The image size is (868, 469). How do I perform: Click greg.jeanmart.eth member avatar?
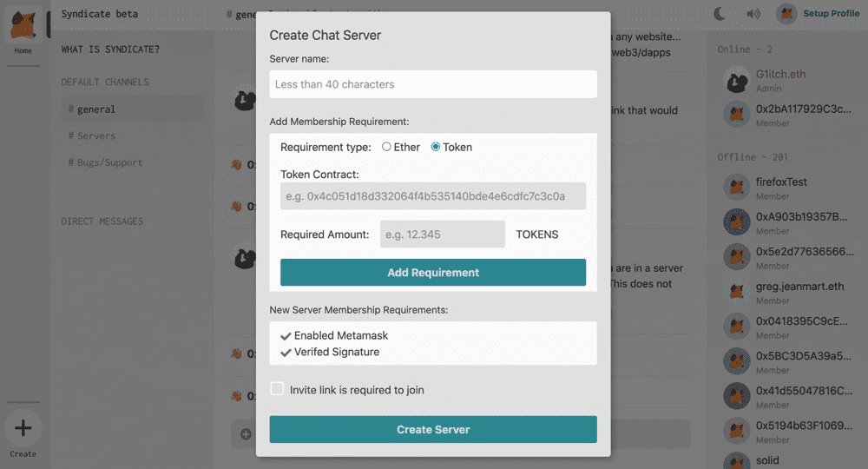737,292
